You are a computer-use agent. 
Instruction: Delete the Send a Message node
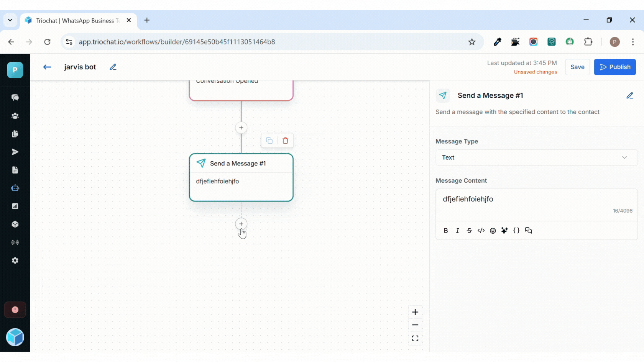pos(285,141)
